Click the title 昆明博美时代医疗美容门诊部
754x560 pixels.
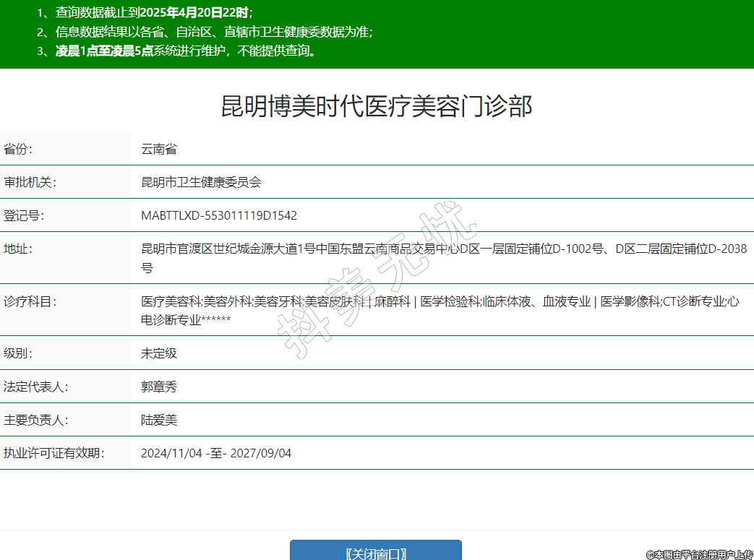click(377, 106)
